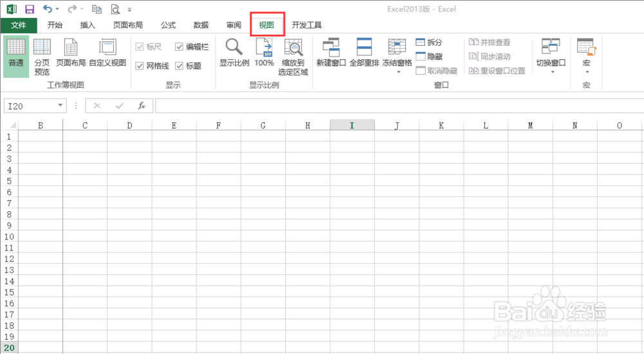Redo the last undone action

click(72, 9)
